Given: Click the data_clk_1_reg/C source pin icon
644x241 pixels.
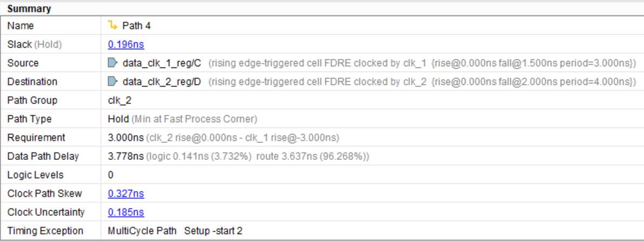Looking at the screenshot, I should click(112, 63).
